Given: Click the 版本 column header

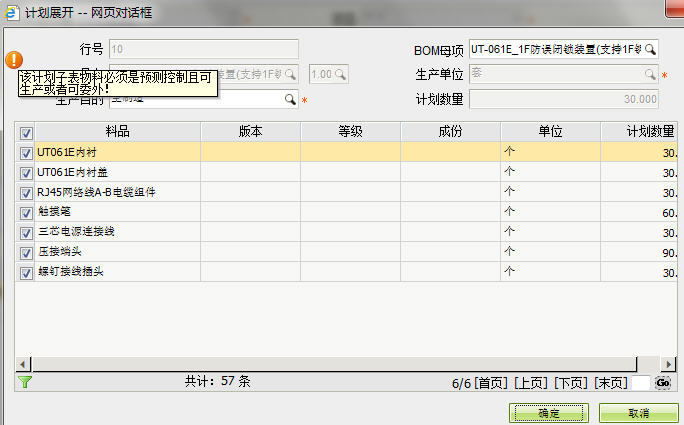Looking at the screenshot, I should click(x=250, y=132).
